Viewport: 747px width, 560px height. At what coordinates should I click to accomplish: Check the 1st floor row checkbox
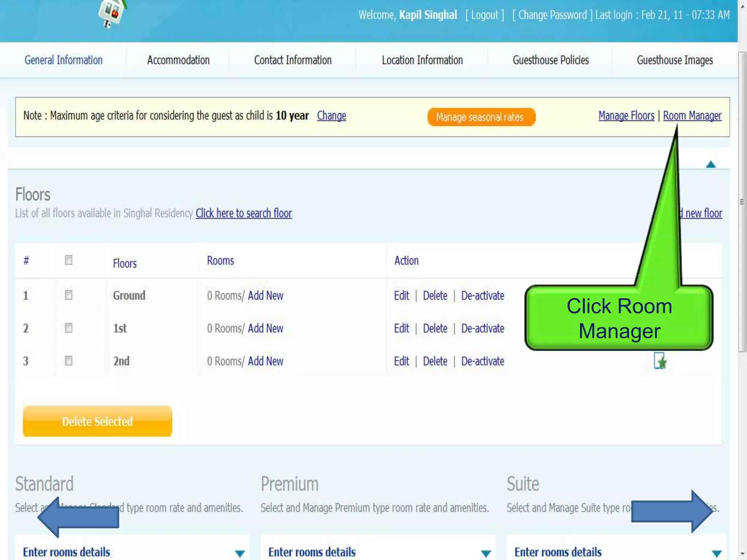click(x=69, y=328)
